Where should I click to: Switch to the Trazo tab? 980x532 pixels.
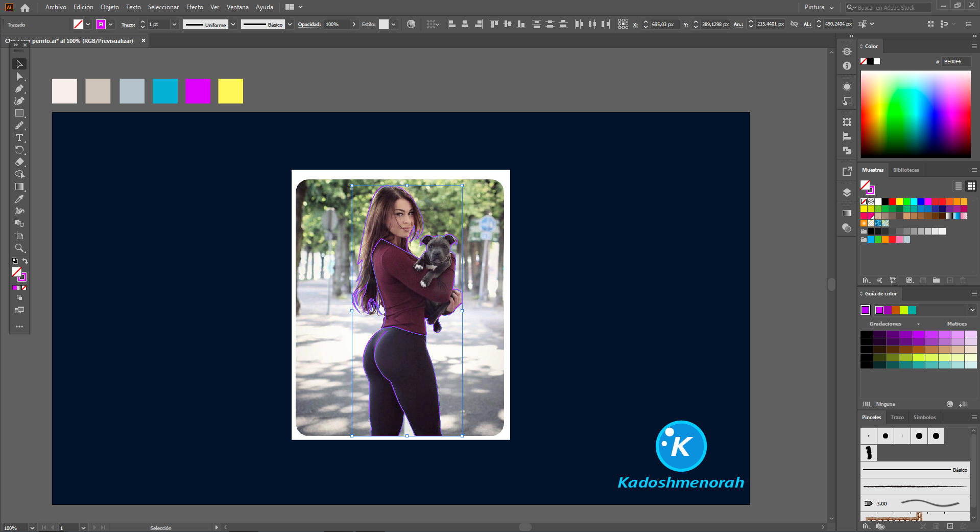tap(897, 417)
